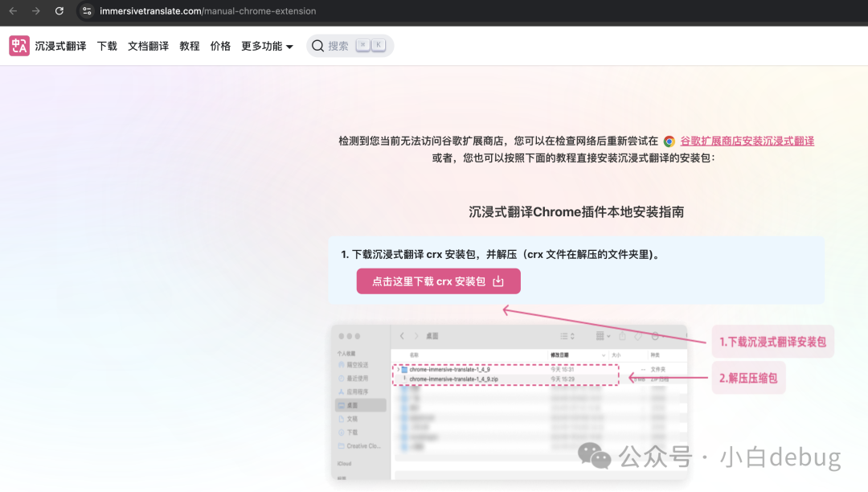Screen dimensions: 868x492
Task: Open the 文档翻译 menu item
Action: [x=148, y=46]
